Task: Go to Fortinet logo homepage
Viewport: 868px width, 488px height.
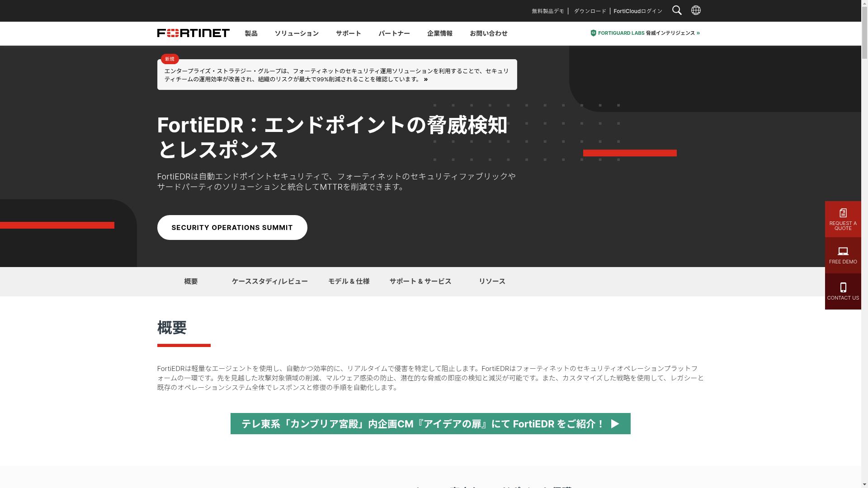Action: pos(193,33)
